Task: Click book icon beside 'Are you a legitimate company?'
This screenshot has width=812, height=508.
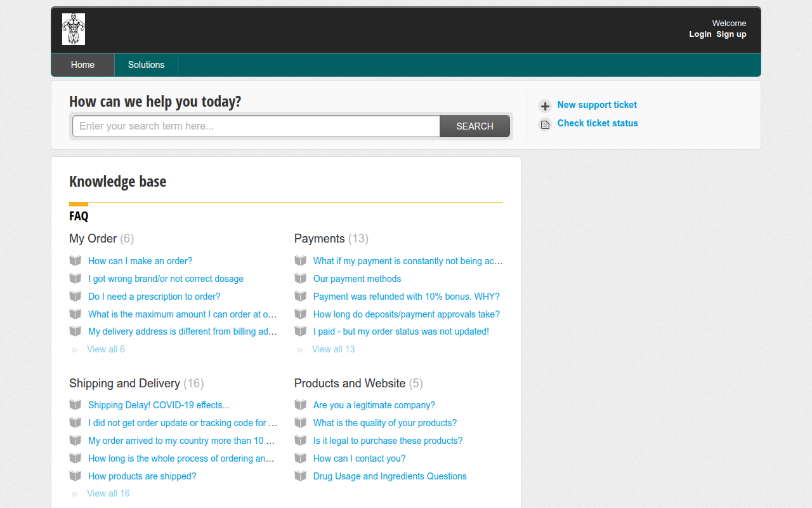Action: pyautogui.click(x=301, y=404)
